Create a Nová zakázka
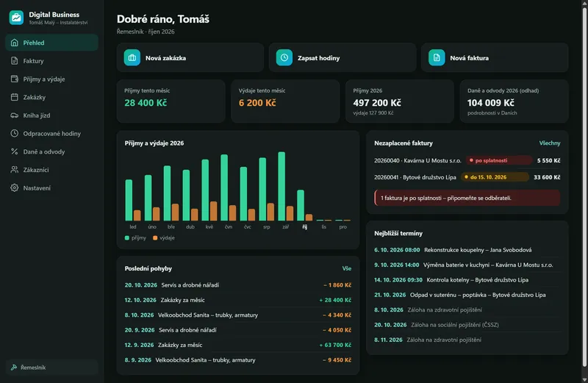588x383 pixels. point(190,58)
